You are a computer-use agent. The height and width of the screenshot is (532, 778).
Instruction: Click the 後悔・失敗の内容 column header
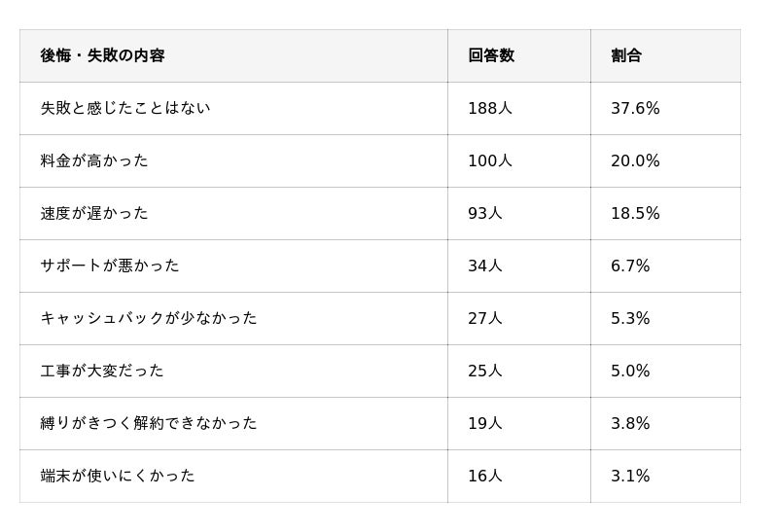click(x=102, y=56)
